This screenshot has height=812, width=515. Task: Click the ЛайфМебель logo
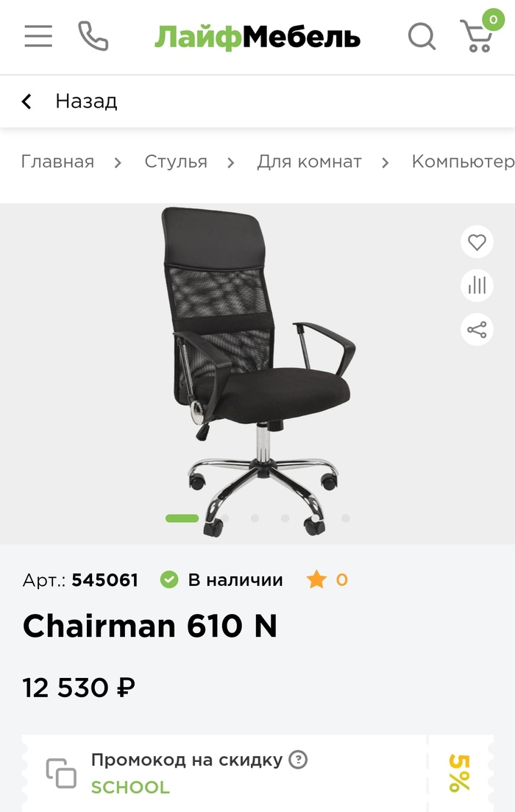tap(257, 38)
